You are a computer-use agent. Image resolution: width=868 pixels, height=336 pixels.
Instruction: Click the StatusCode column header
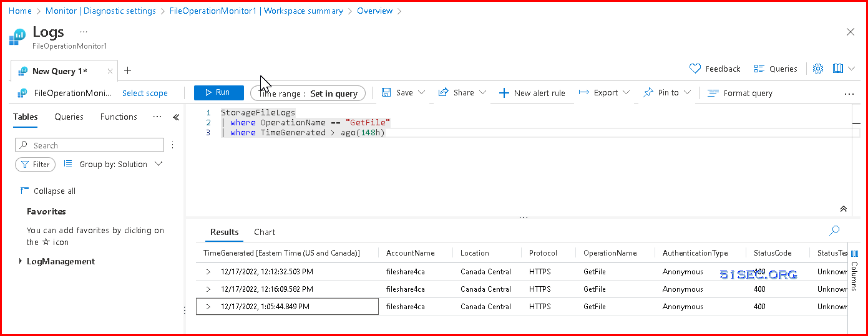click(x=773, y=253)
